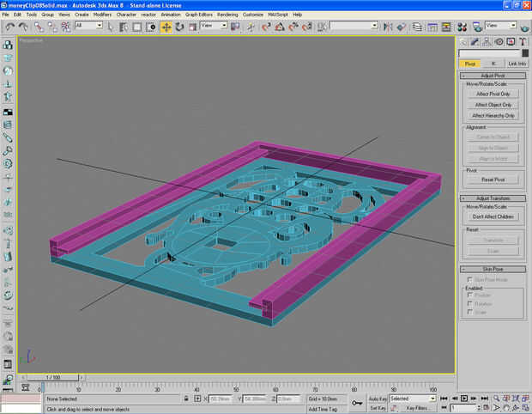Toggle the selection lock icon in status bar

(185, 399)
